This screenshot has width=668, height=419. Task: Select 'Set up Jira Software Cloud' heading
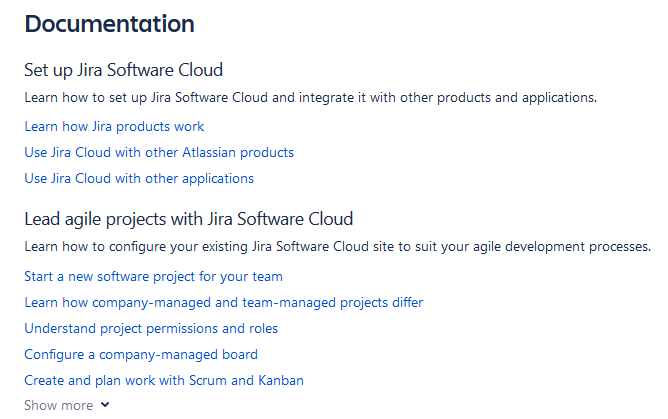tap(124, 70)
